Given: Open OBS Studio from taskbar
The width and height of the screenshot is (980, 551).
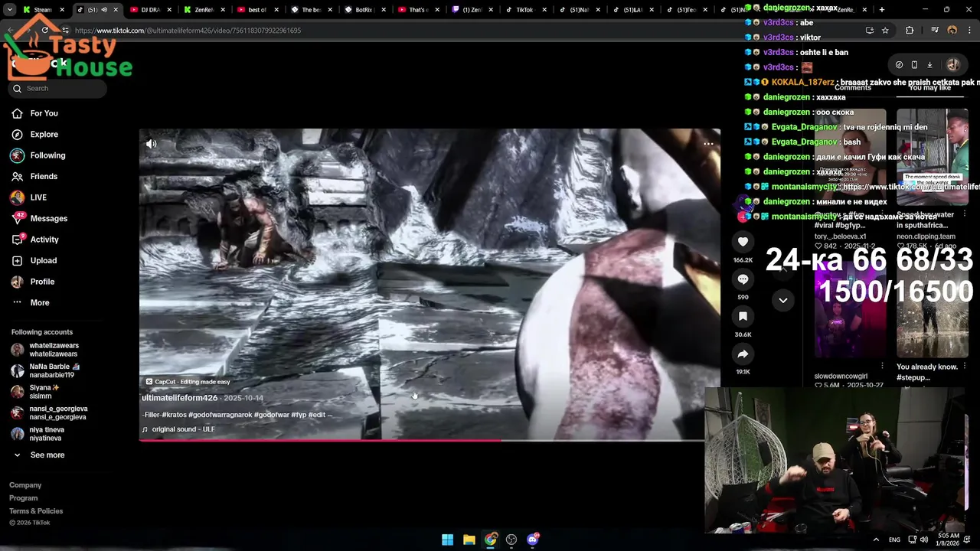Looking at the screenshot, I should (x=511, y=540).
